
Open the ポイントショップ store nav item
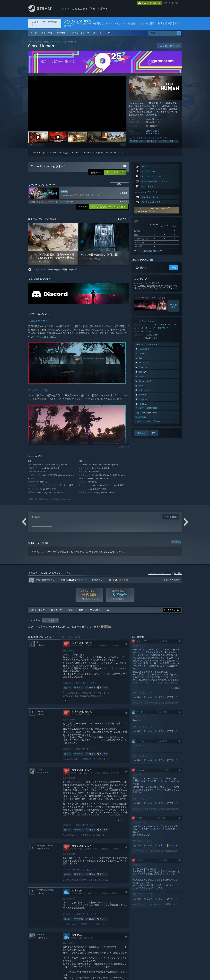(x=80, y=33)
